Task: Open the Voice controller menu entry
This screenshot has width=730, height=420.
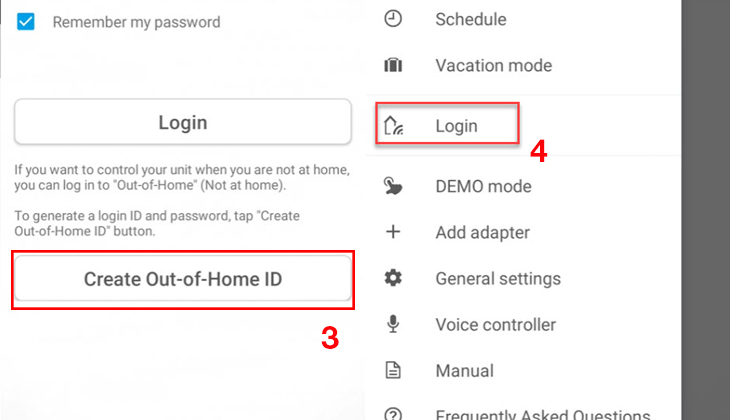Action: point(495,324)
